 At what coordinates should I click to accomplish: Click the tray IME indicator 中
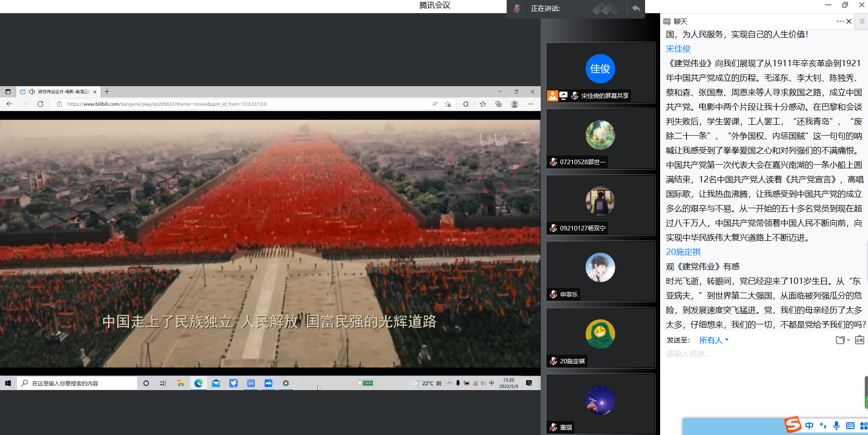tap(492, 383)
